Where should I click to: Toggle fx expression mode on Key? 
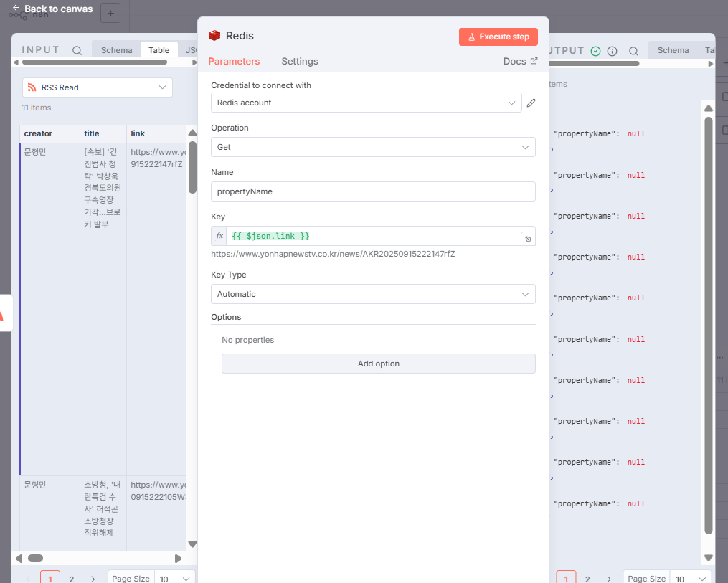tap(219, 236)
